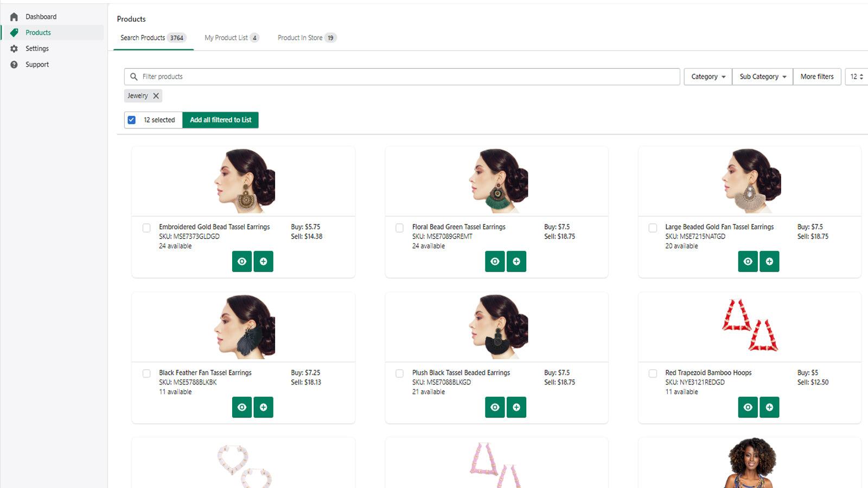Screen dimensions: 868x488
Task: Click the add icon on Floral Bead Green Tassel Earrings
Action: pos(516,261)
